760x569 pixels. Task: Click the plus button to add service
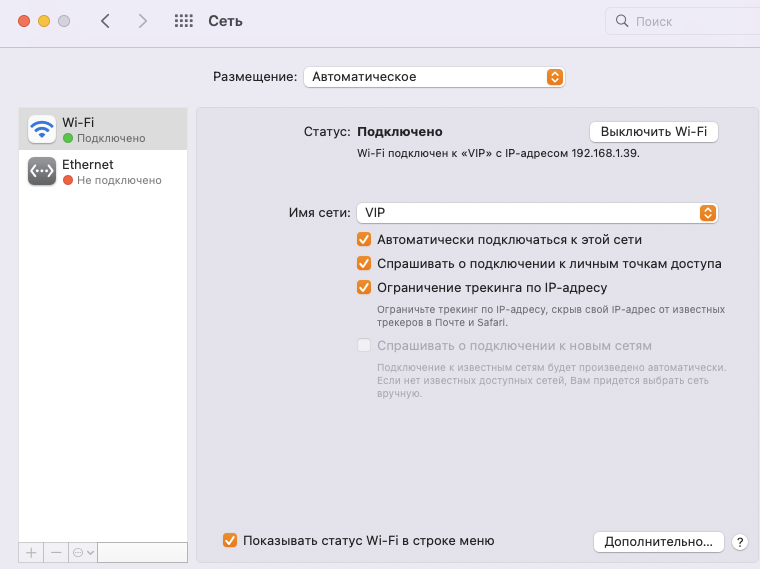(31, 552)
